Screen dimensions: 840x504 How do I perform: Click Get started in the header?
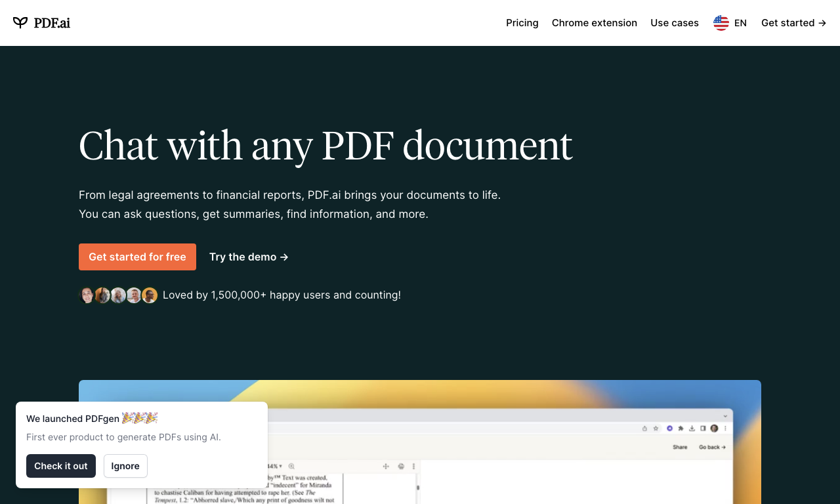(793, 23)
